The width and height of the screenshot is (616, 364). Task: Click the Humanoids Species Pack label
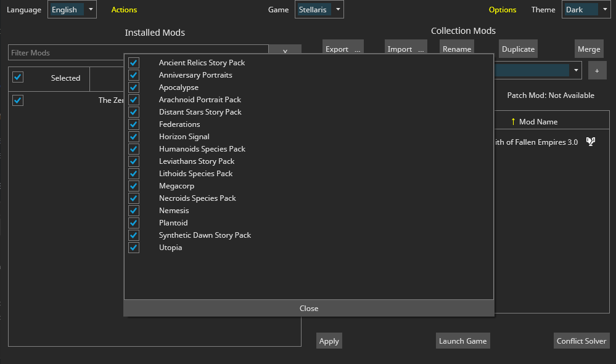point(202,149)
